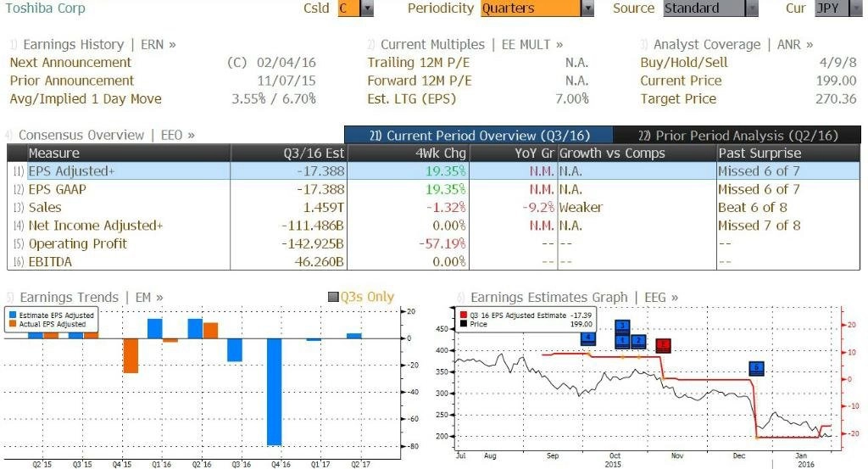
Task: Click Sales estimate value 1.459T
Action: (x=324, y=208)
